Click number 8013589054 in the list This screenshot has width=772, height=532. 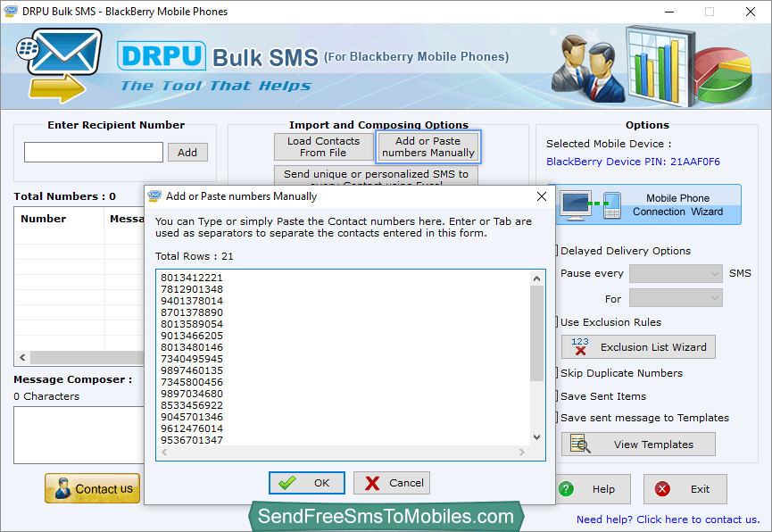pos(192,324)
